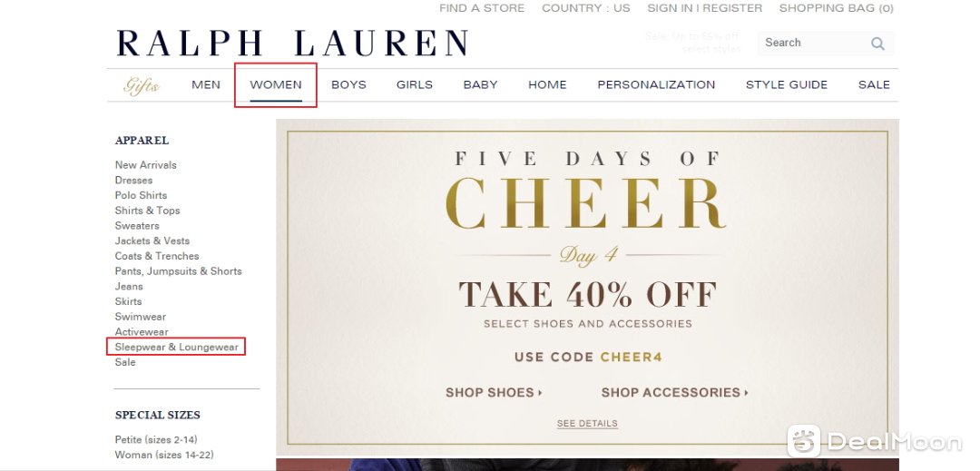This screenshot has width=980, height=471.
Task: Open the Style Guide menu
Action: pyautogui.click(x=786, y=85)
